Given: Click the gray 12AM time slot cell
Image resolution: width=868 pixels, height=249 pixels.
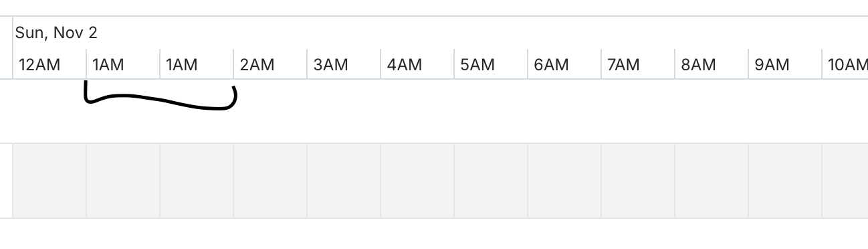Looking at the screenshot, I should [49, 181].
